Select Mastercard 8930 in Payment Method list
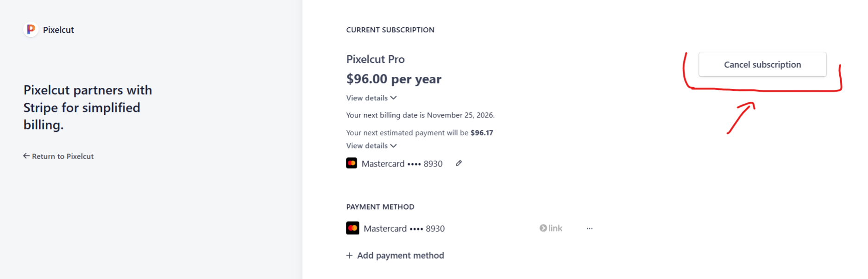The height and width of the screenshot is (279, 868). click(x=404, y=229)
